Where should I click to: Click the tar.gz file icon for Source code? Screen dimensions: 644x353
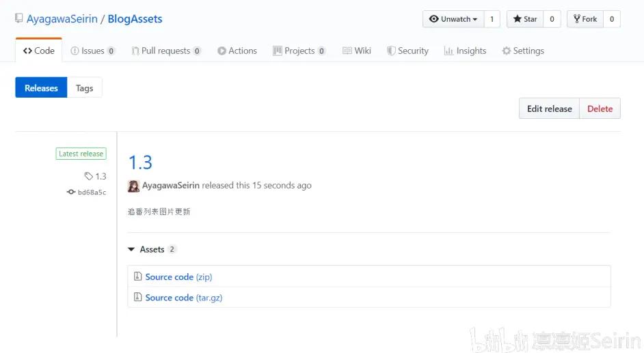coord(137,297)
